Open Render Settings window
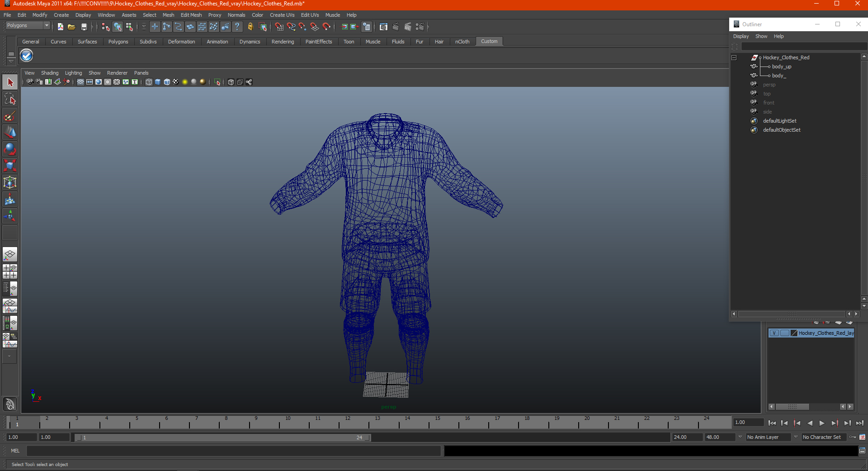The height and width of the screenshot is (471, 868). click(x=420, y=27)
